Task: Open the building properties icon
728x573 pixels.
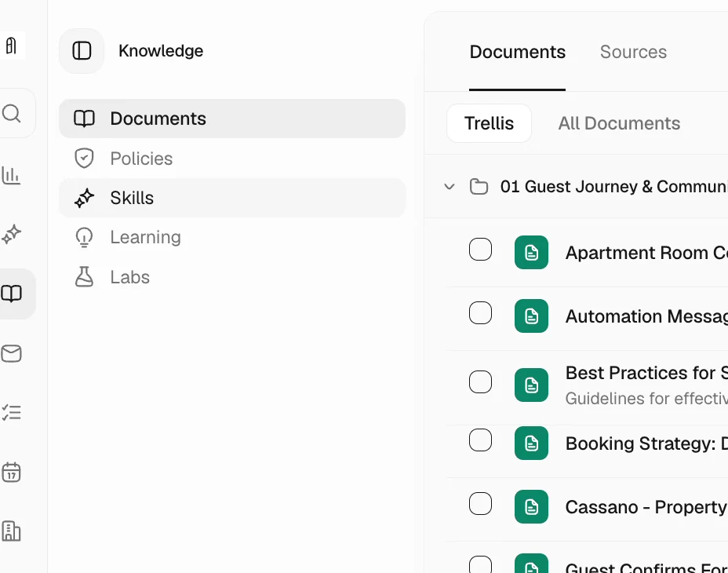Action: (x=11, y=531)
